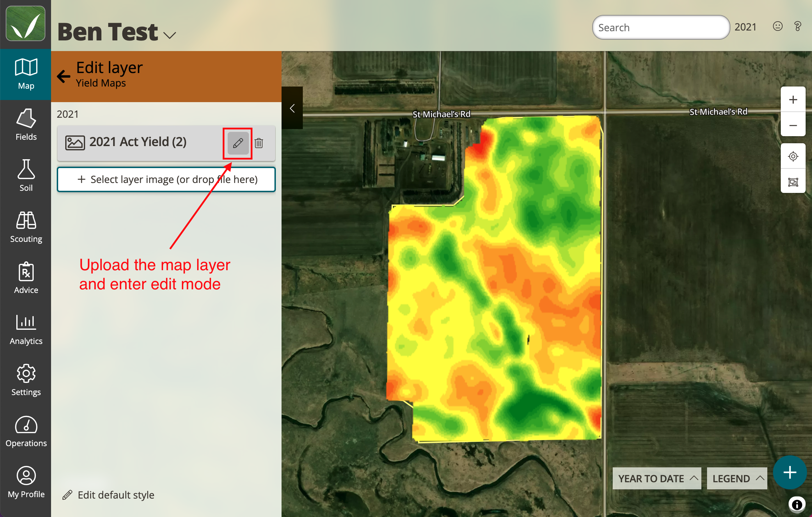The height and width of the screenshot is (517, 812).
Task: Expand the YEAR TO DATE panel
Action: [657, 478]
